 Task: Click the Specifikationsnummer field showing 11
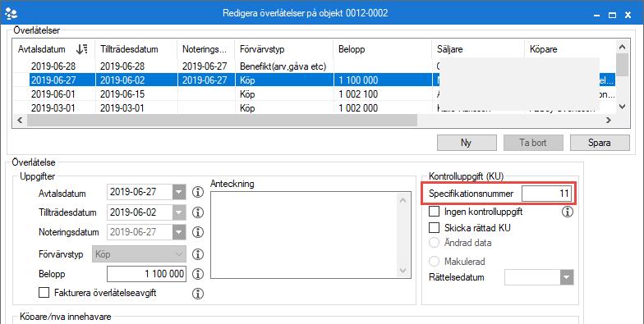[547, 194]
